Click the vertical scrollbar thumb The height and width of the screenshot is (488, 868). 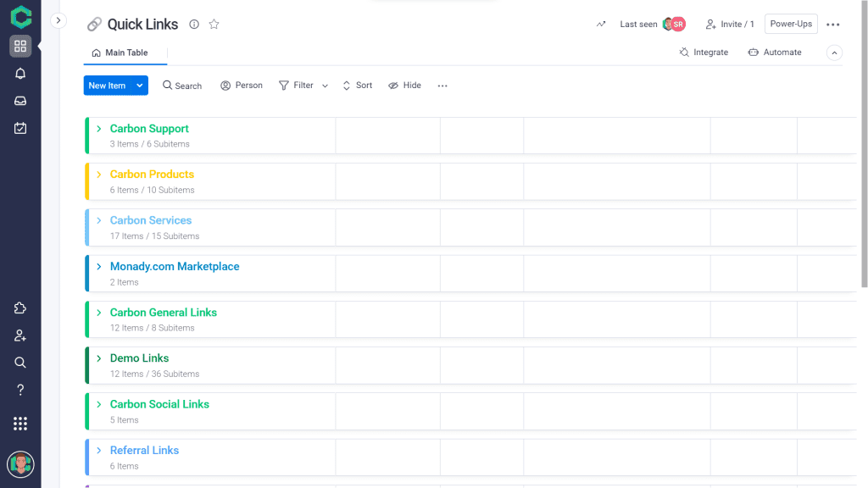pyautogui.click(x=864, y=144)
